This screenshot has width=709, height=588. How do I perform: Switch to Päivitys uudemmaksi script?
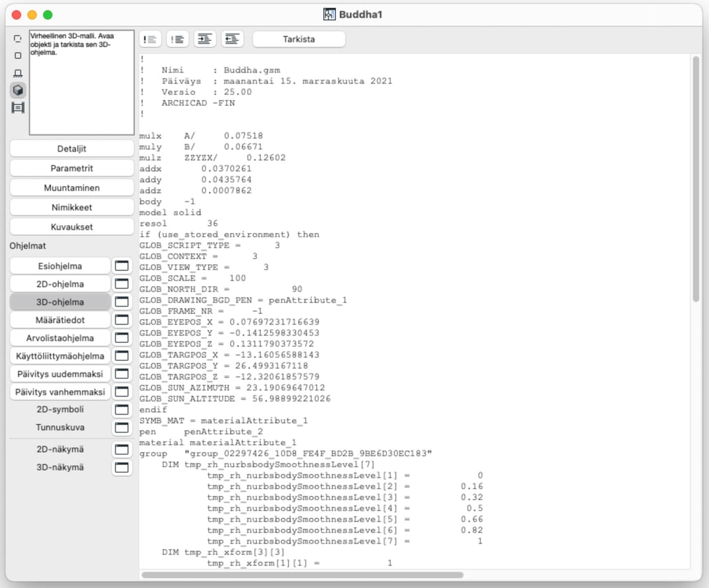[60, 373]
